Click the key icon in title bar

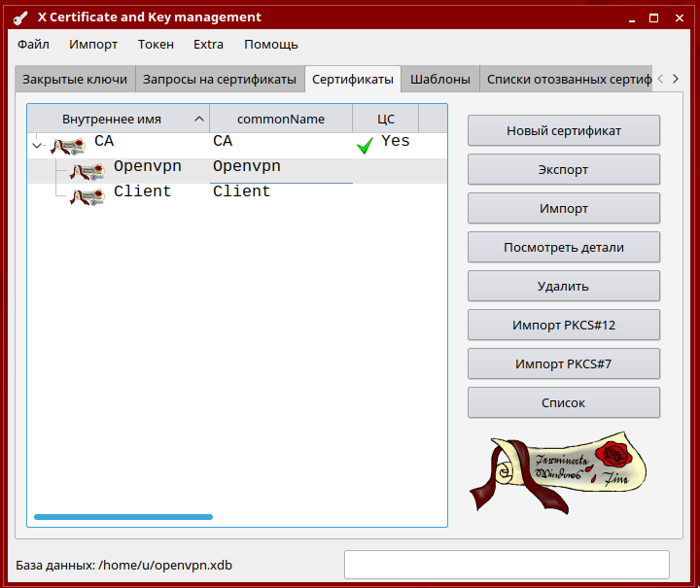click(x=19, y=17)
